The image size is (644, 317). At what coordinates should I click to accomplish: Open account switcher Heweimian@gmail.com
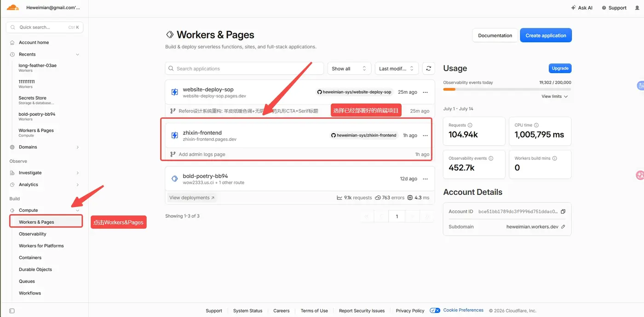(x=53, y=8)
